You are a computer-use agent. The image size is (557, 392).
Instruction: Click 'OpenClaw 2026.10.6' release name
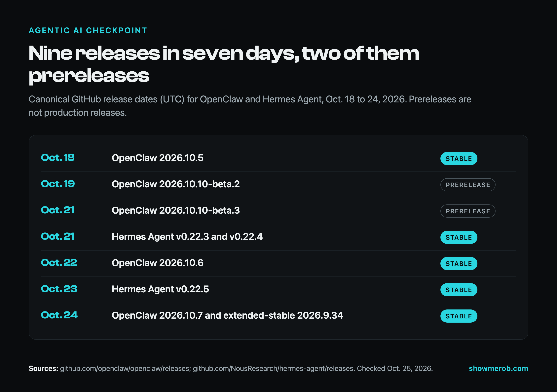(x=157, y=263)
